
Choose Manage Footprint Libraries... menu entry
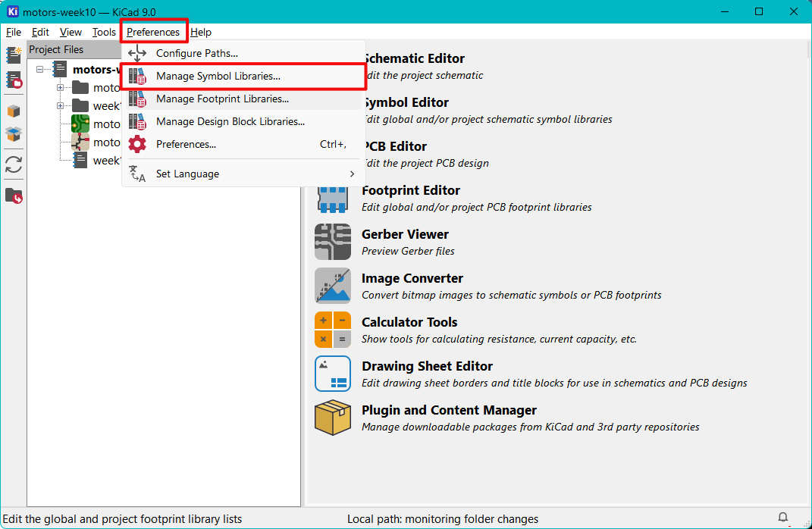(243, 99)
